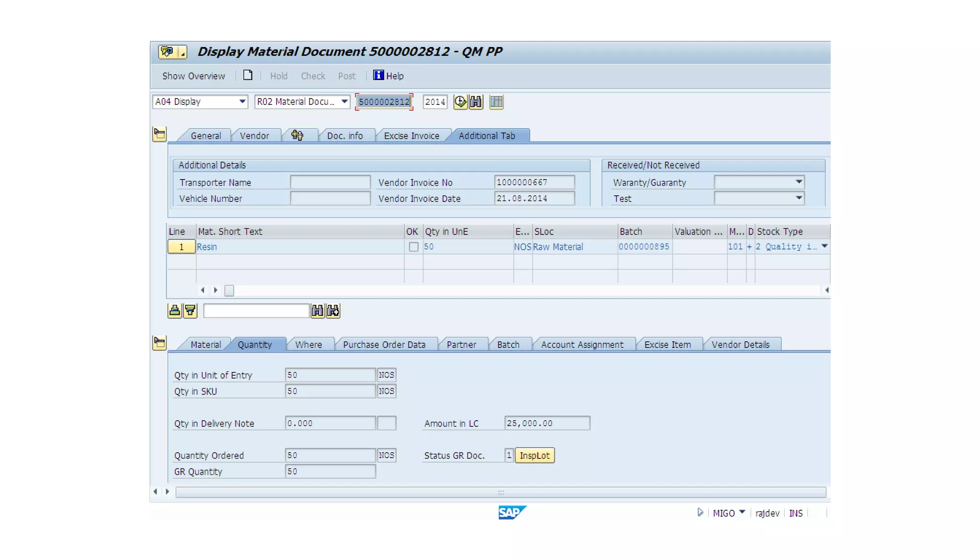
Task: Click the search binoculars icon after search field
Action: pos(317,311)
